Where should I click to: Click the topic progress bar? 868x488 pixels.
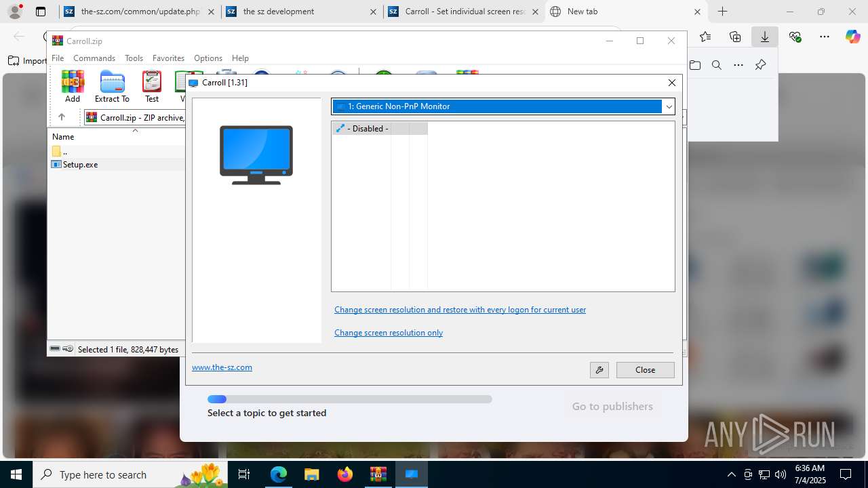[x=350, y=399]
